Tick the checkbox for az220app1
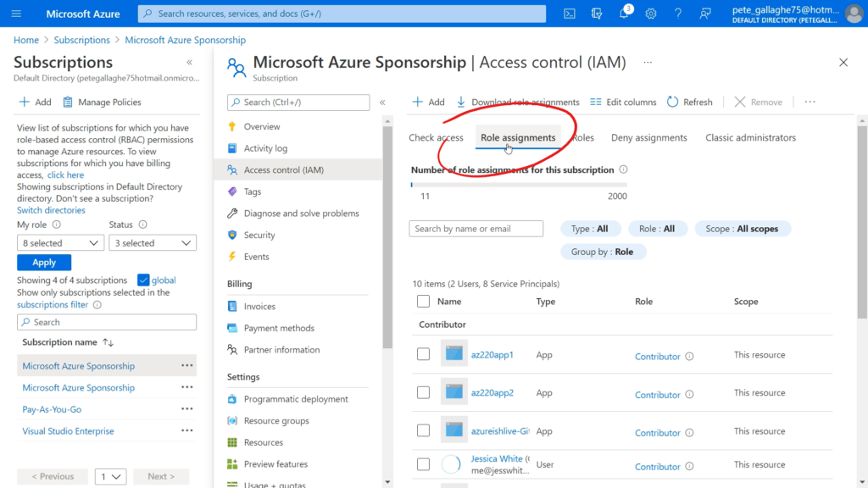This screenshot has height=488, width=868. point(423,354)
